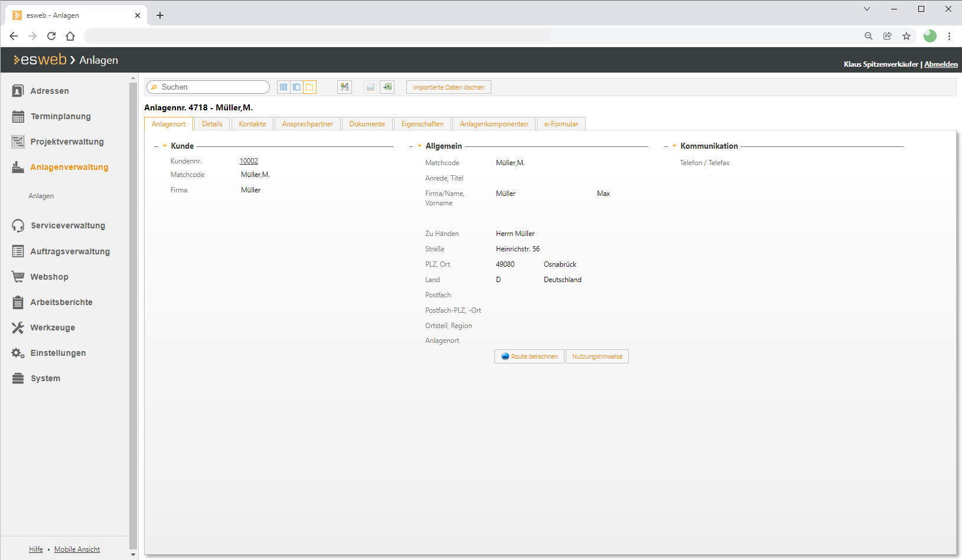
Task: Open browser three-dot menu
Action: [x=949, y=36]
